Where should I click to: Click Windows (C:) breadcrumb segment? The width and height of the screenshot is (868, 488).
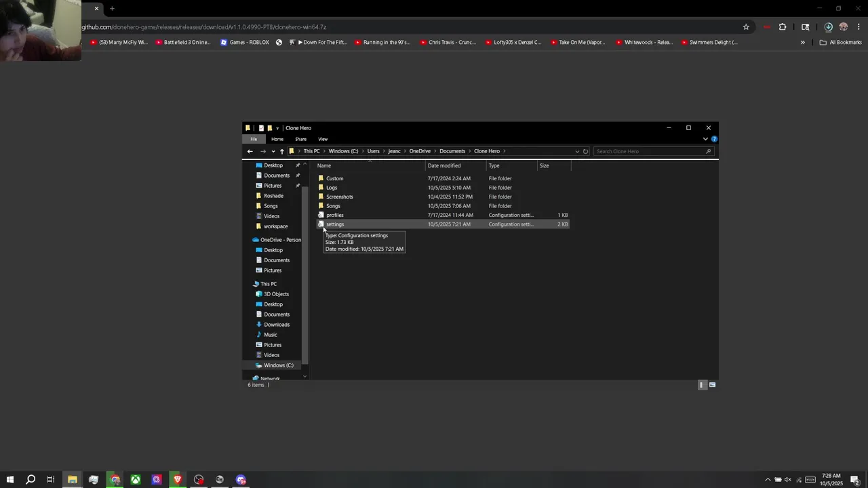(x=343, y=151)
